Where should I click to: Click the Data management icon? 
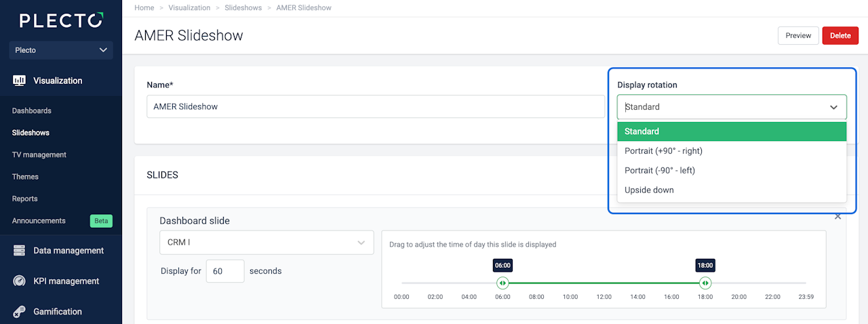click(x=19, y=251)
